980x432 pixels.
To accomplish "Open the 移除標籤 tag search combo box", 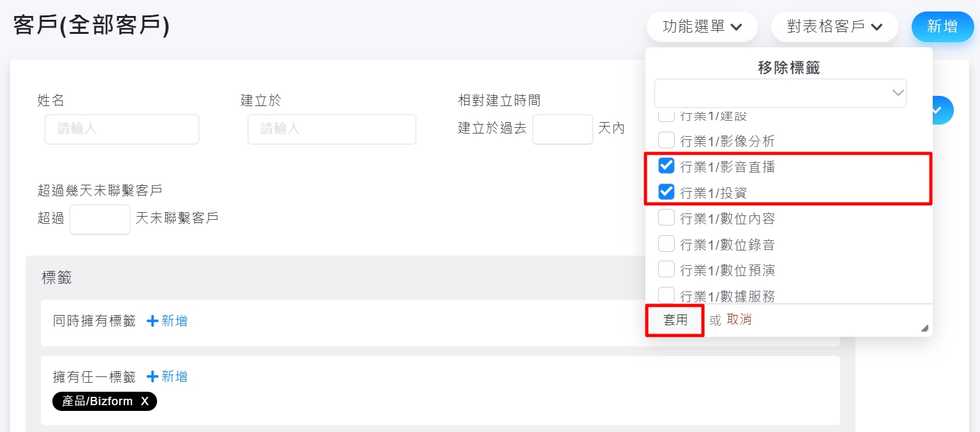I will click(780, 93).
